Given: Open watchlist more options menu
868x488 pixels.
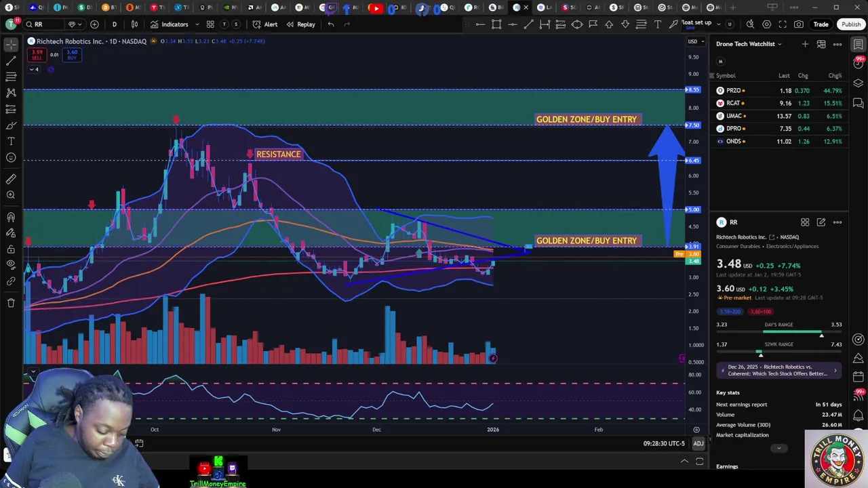Looking at the screenshot, I should click(x=837, y=44).
